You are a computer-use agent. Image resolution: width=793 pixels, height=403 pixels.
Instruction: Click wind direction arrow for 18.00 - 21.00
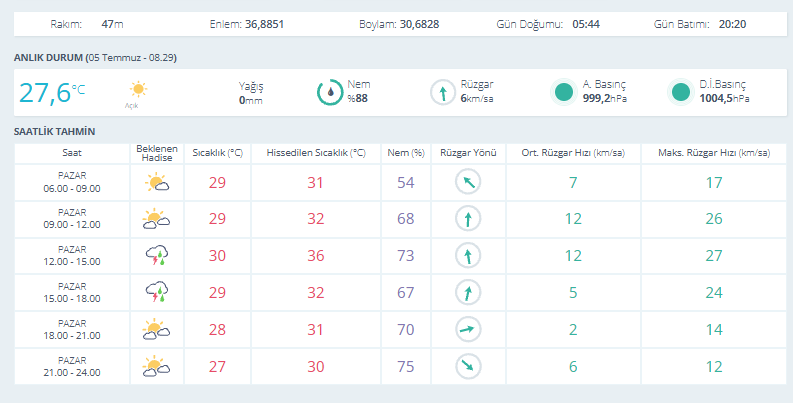point(468,330)
